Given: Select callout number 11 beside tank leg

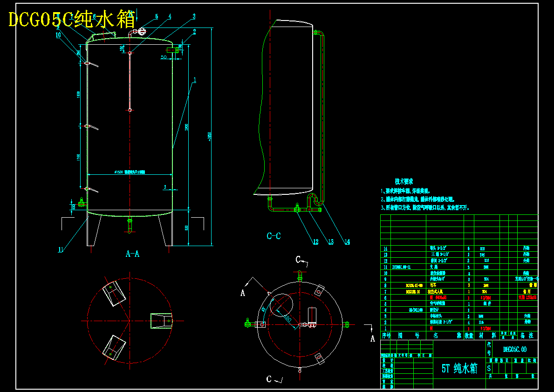Looking at the screenshot, I should pos(61,249).
